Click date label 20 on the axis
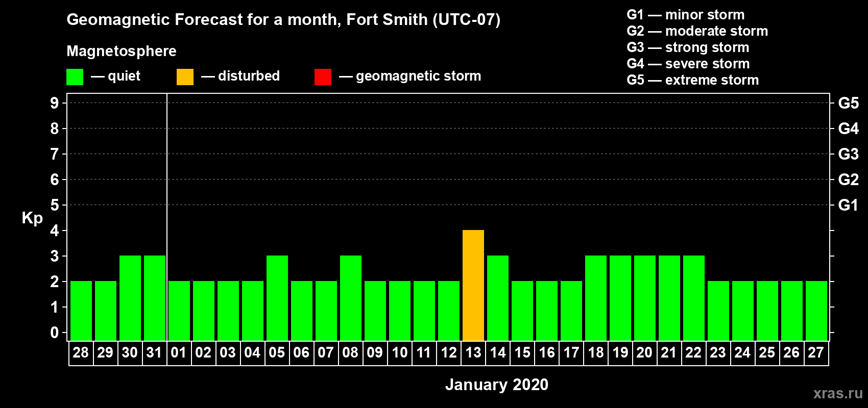 (x=644, y=352)
